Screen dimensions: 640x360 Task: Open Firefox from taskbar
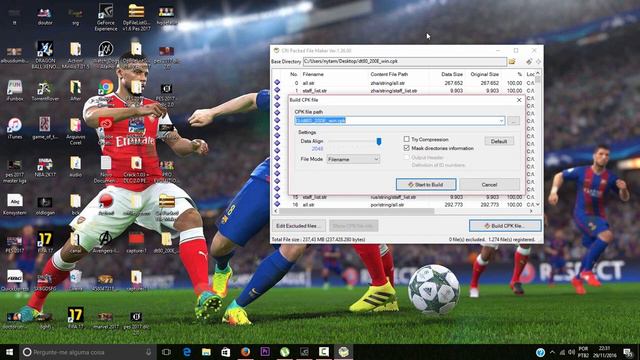[245, 352]
